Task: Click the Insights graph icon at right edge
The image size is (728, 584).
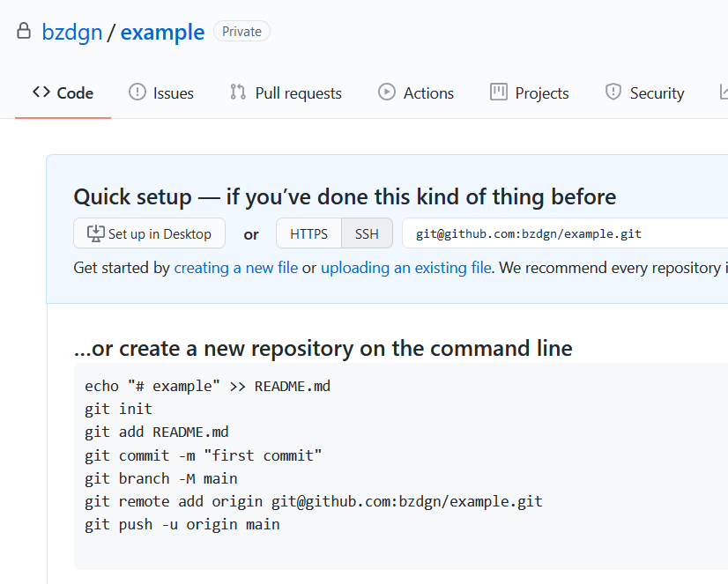Action: tap(724, 92)
